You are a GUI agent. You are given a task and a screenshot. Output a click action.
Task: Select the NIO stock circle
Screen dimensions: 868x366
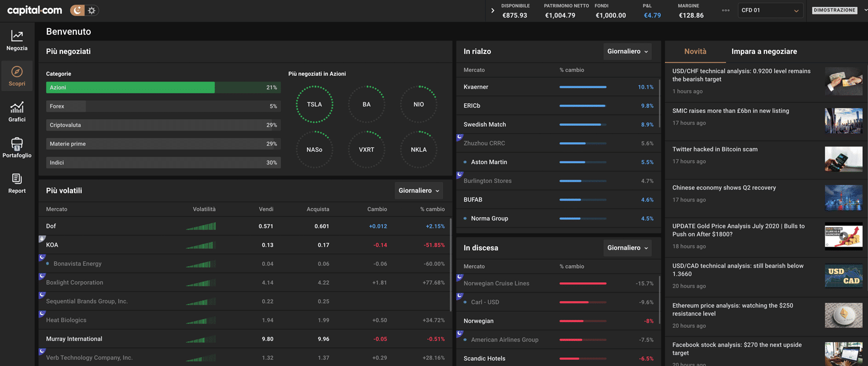coord(418,104)
